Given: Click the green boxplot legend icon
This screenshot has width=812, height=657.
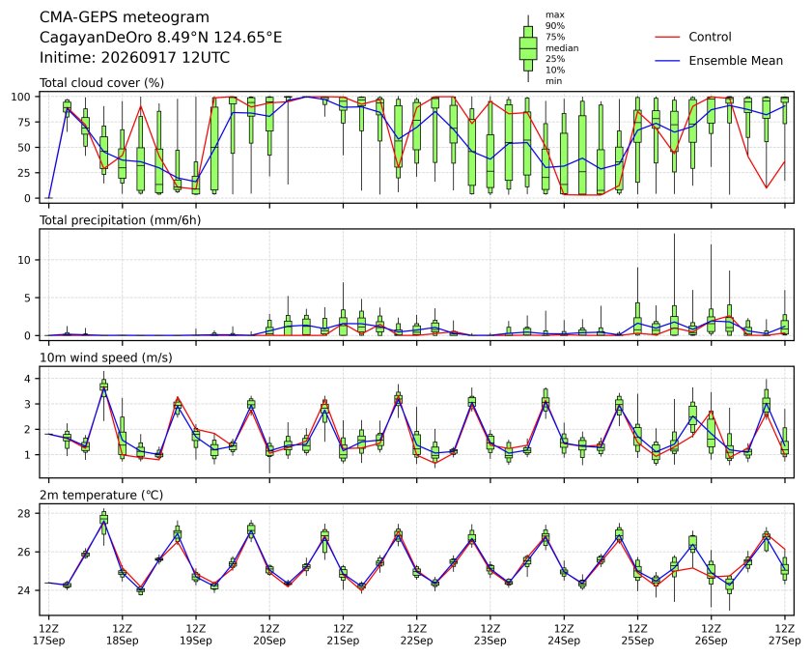Looking at the screenshot, I should pos(528,48).
